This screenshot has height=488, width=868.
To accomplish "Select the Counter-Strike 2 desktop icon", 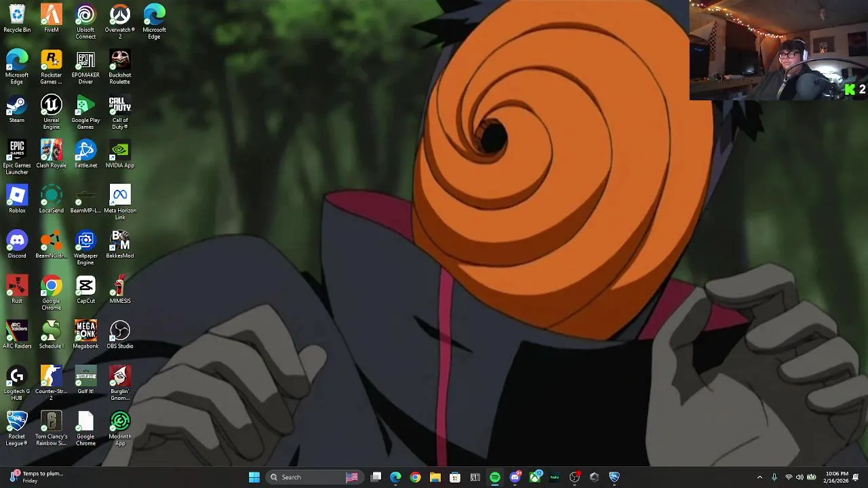I will click(x=52, y=384).
